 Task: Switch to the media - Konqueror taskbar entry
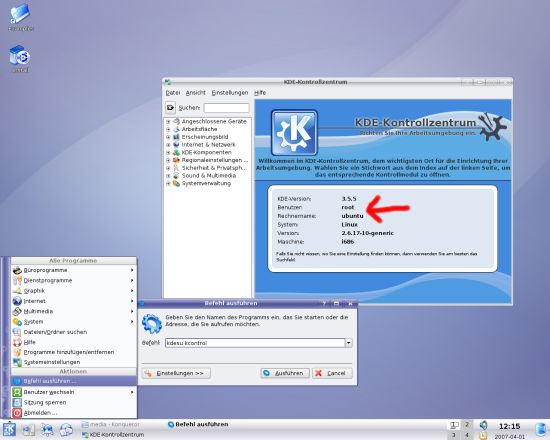coord(111,424)
